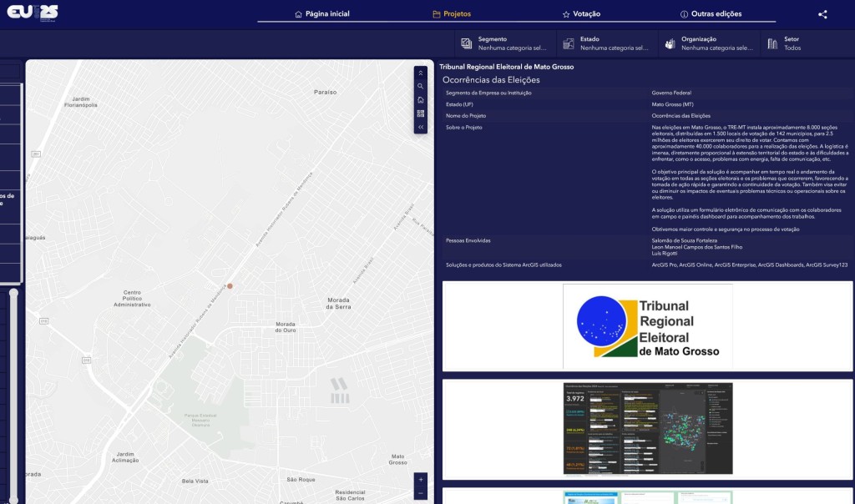855x504 pixels.
Task: Go to Página inicial tab
Action: coord(322,14)
